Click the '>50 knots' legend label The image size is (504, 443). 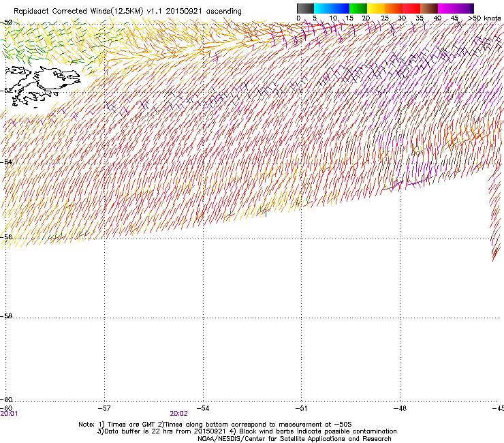484,18
